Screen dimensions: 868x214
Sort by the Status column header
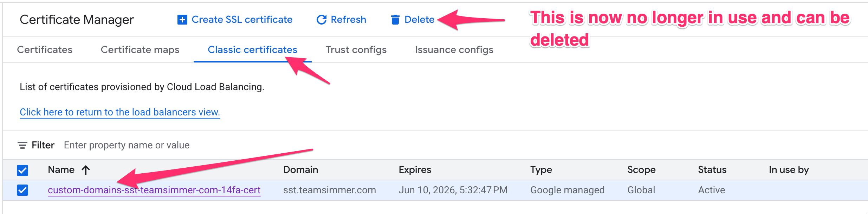pyautogui.click(x=712, y=170)
